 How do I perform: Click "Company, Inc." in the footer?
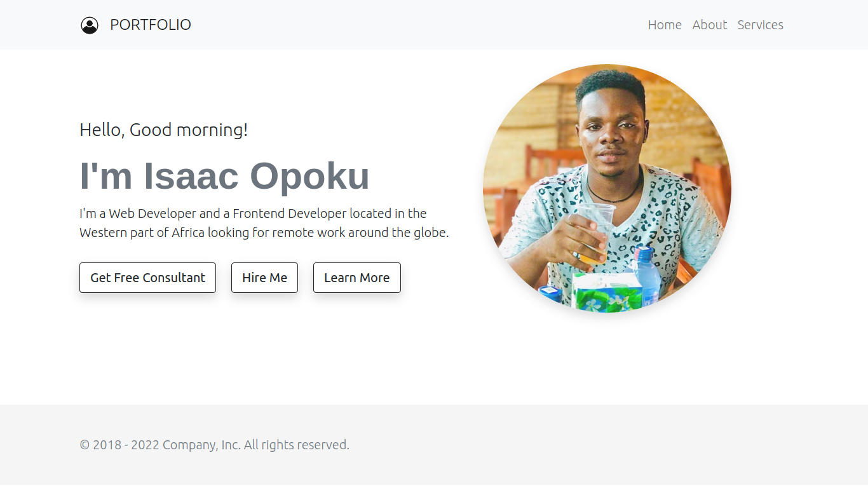(x=201, y=445)
